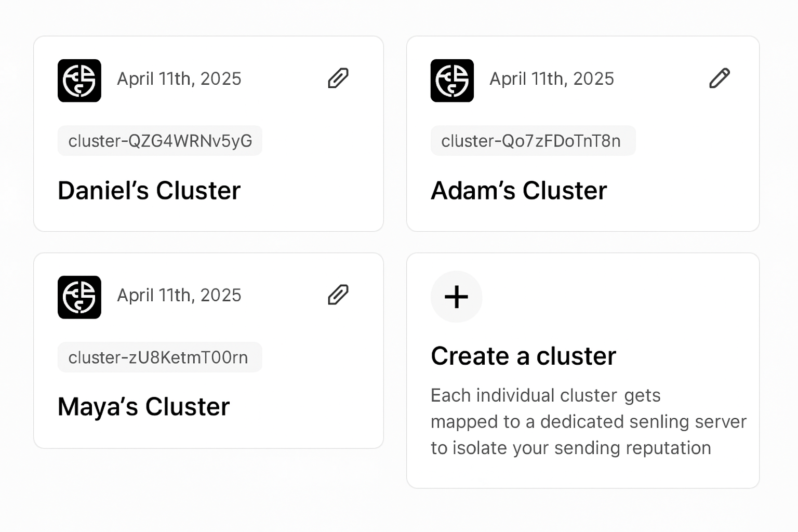Click the description text under Create a cluster
The width and height of the screenshot is (798, 532).
pyautogui.click(x=589, y=422)
